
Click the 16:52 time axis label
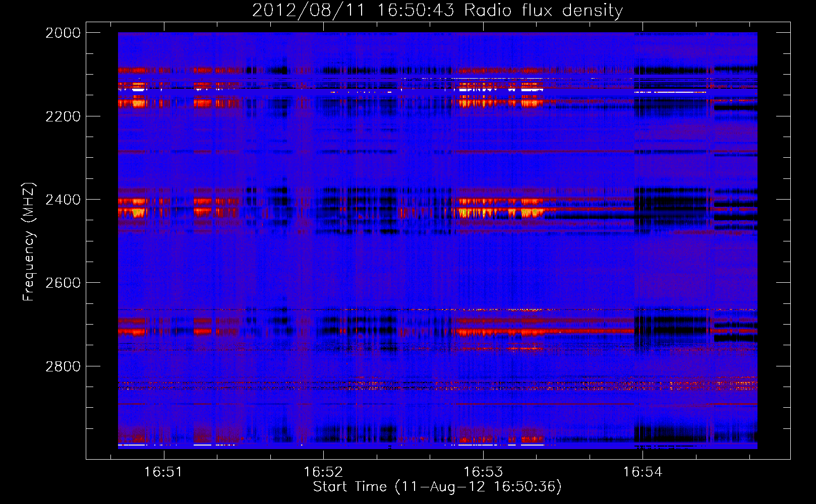click(x=323, y=472)
